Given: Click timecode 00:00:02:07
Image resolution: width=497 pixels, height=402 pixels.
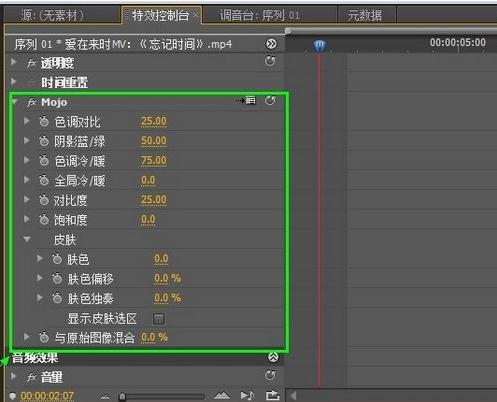Looking at the screenshot, I should [47, 396].
